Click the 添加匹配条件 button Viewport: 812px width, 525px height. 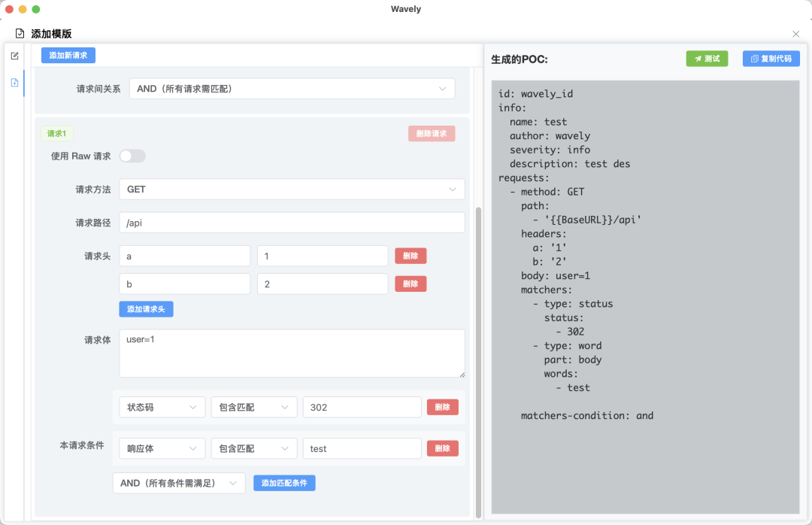coord(284,483)
